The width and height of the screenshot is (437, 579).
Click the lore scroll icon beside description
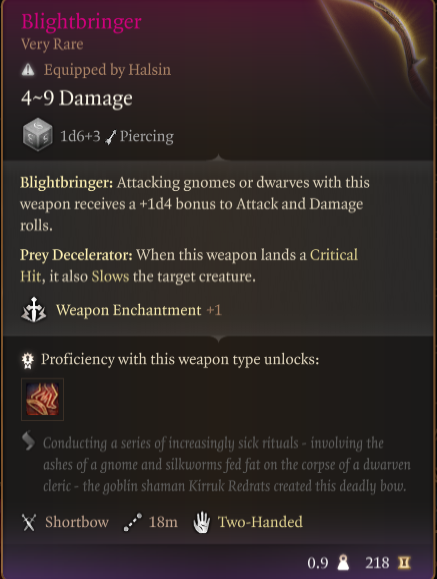tap(28, 441)
